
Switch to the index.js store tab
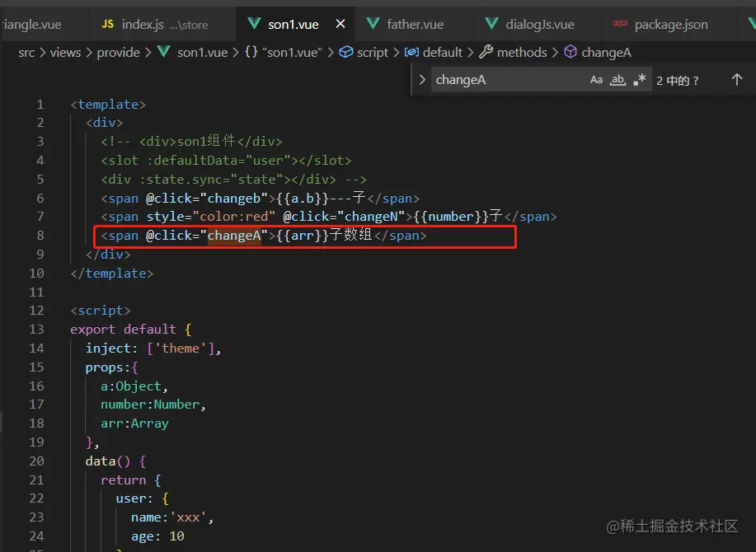(x=162, y=24)
